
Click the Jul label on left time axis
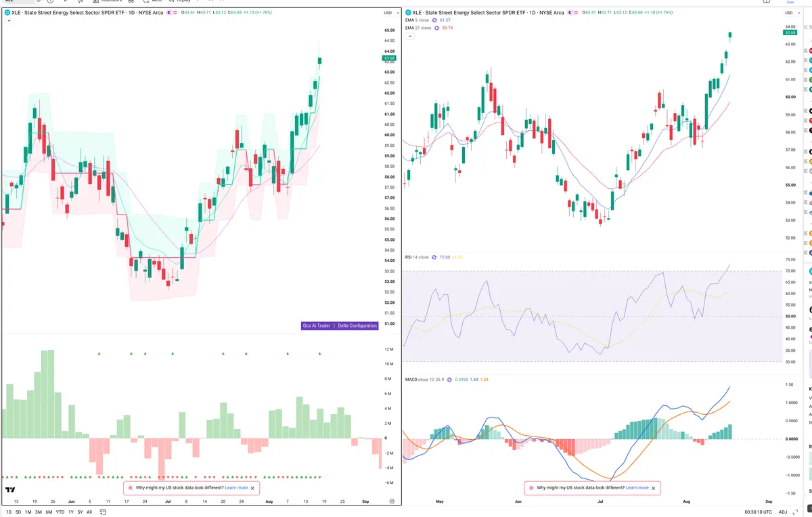166,501
